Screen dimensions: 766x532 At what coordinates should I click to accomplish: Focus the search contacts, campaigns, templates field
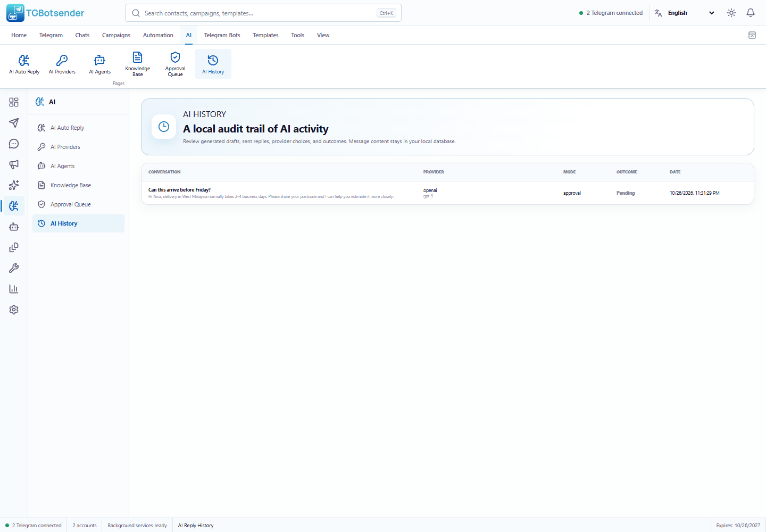pyautogui.click(x=263, y=13)
